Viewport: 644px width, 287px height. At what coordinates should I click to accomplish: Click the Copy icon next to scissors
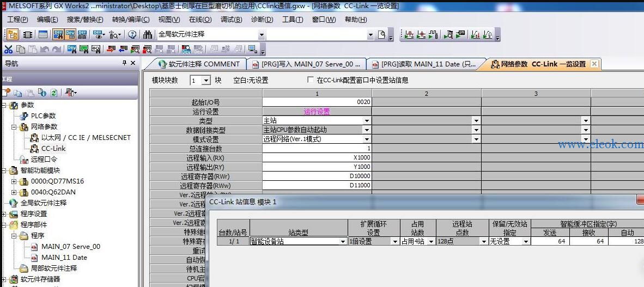[21, 50]
